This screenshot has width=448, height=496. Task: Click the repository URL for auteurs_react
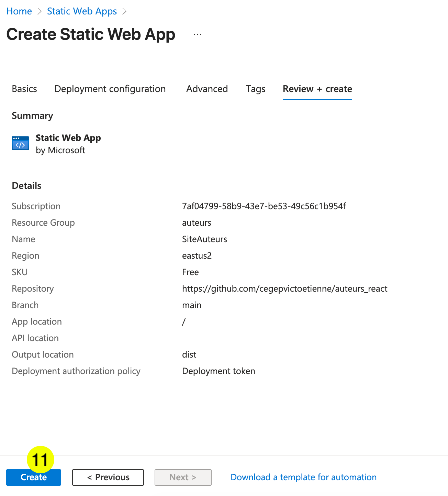[x=284, y=289]
